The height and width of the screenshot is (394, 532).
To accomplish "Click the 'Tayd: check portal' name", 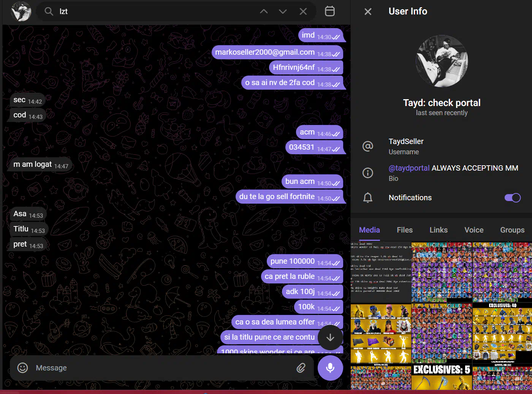I will [442, 103].
